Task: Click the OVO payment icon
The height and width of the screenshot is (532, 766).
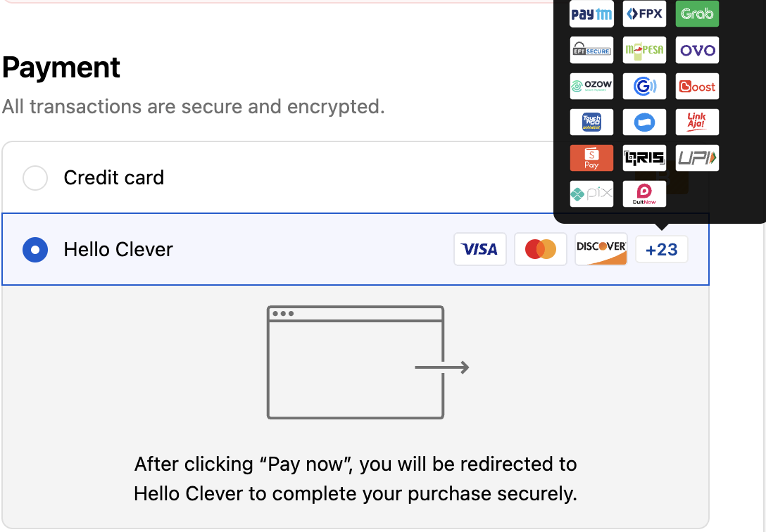Action: tap(697, 50)
